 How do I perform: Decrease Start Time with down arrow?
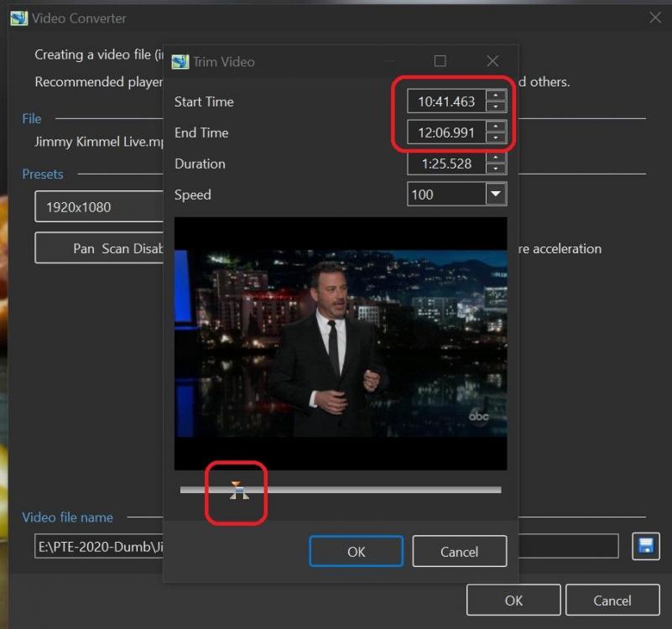496,107
